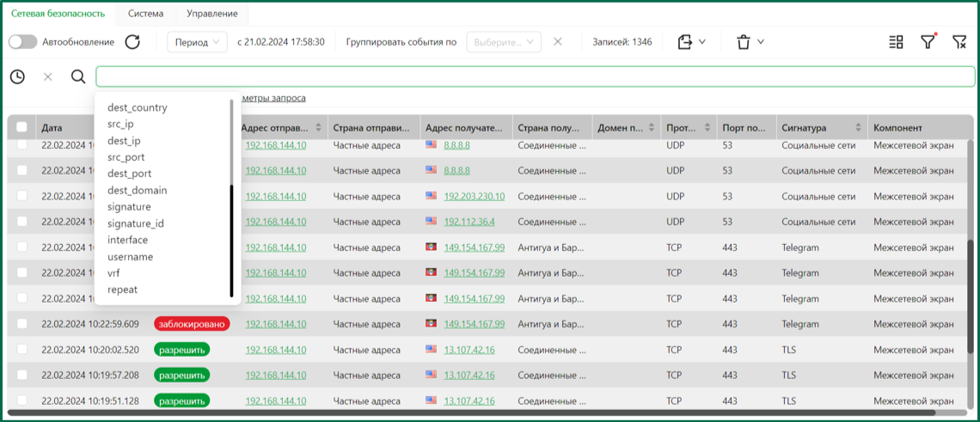
Task: Open the Выберите grouping dropdown
Action: [x=504, y=42]
